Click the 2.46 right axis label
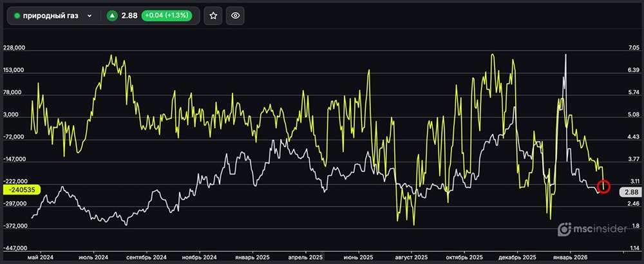This screenshot has height=264, width=644. click(x=634, y=203)
